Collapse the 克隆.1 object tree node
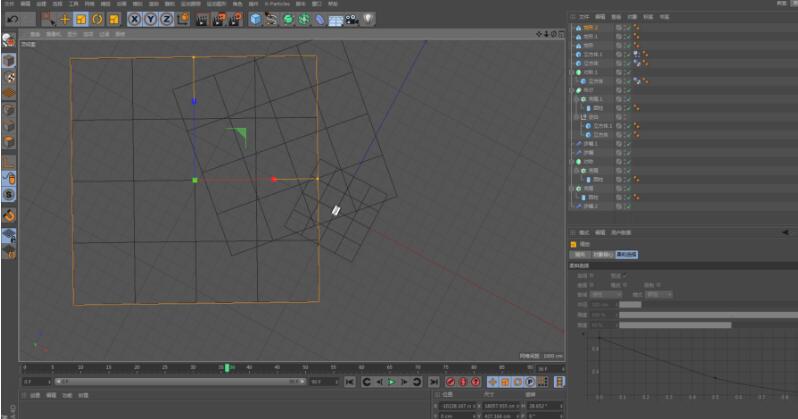798x419 pixels. pos(572,72)
